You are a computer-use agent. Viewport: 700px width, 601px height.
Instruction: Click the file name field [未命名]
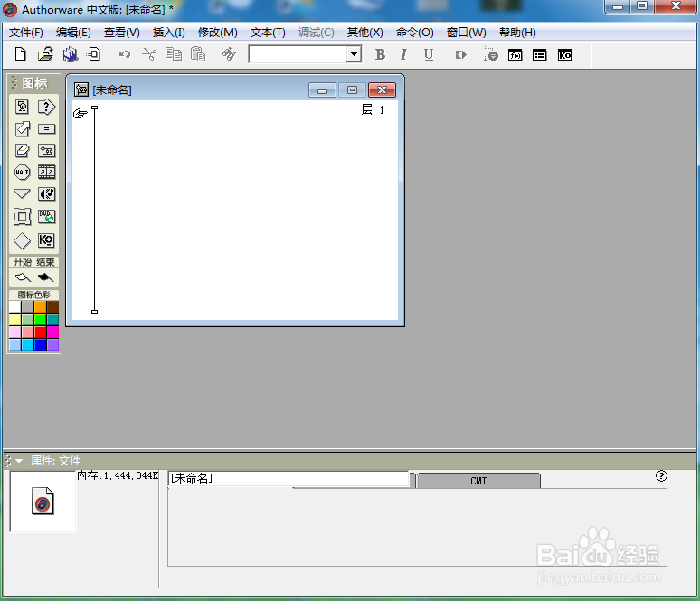click(x=289, y=478)
